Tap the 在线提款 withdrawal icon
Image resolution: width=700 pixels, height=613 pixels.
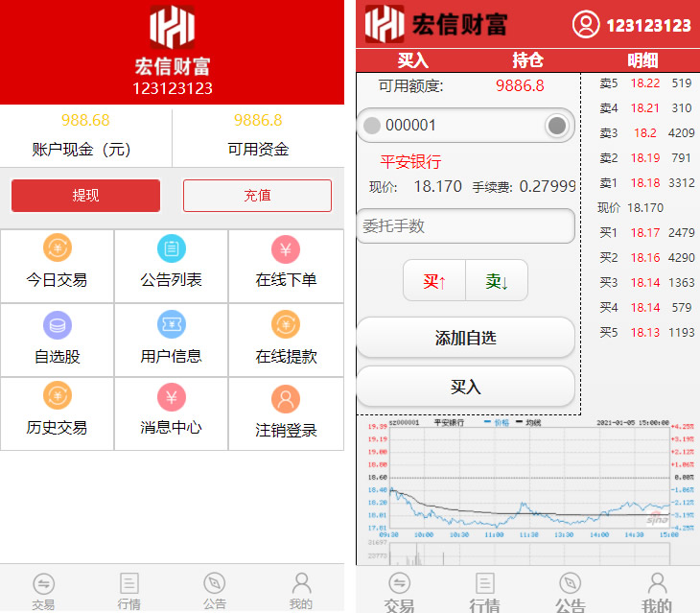point(286,326)
